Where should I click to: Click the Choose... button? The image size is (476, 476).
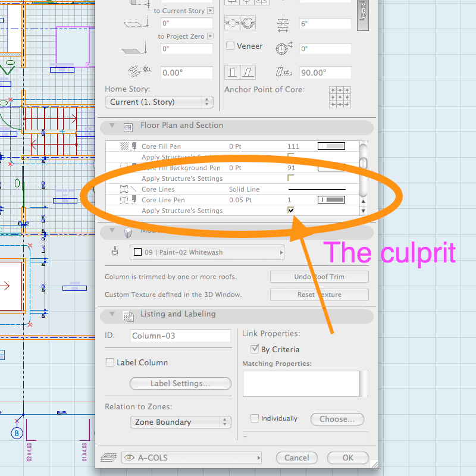(337, 419)
